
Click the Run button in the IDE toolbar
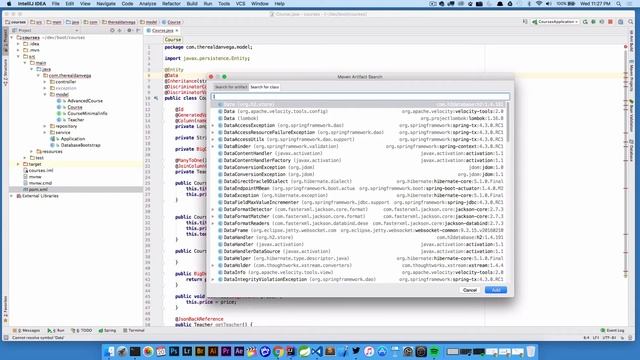(x=585, y=22)
